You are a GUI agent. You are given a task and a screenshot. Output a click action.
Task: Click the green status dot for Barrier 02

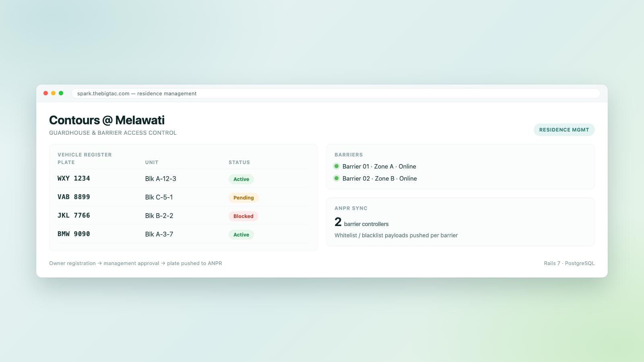point(336,178)
